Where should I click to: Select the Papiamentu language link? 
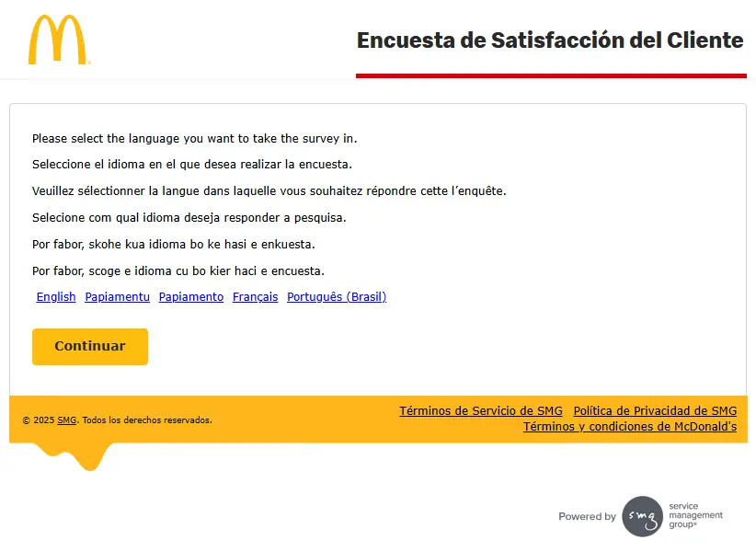(117, 297)
